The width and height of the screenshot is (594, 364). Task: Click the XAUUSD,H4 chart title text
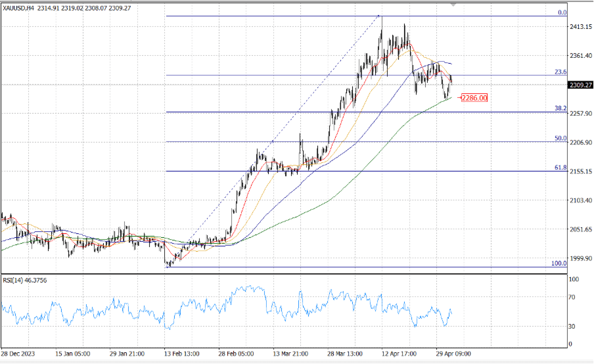[x=18, y=8]
